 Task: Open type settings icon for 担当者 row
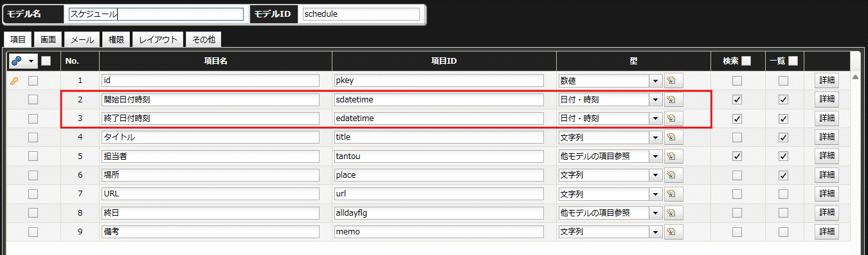(x=673, y=156)
